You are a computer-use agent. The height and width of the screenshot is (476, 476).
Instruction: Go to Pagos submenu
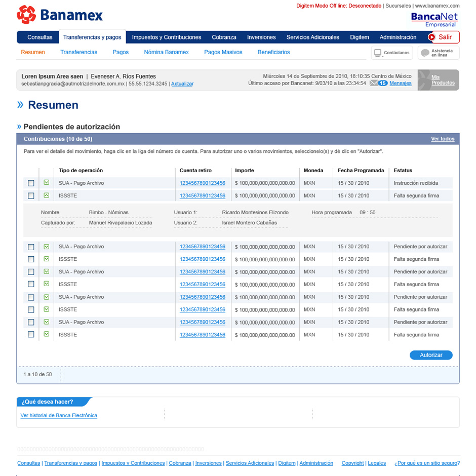(121, 52)
